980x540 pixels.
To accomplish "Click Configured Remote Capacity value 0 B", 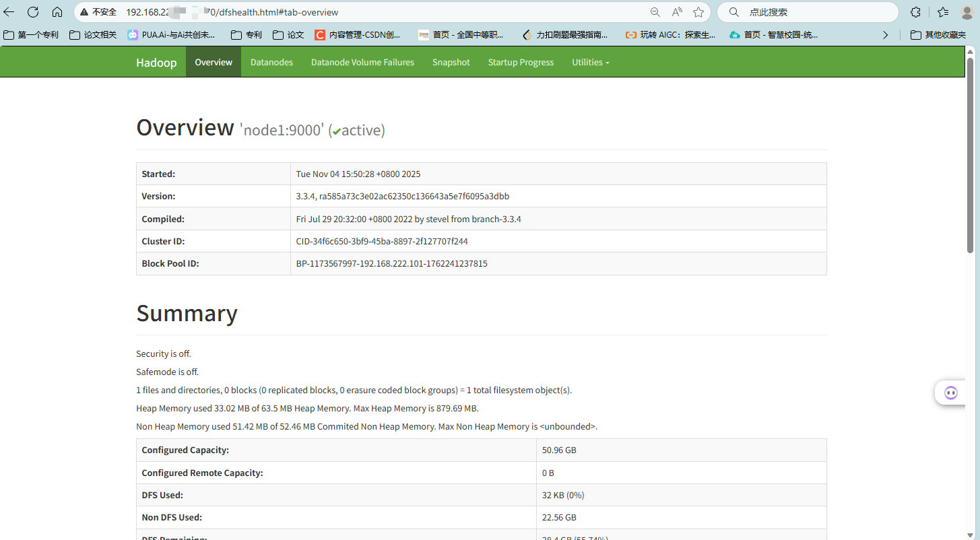I will [548, 473].
